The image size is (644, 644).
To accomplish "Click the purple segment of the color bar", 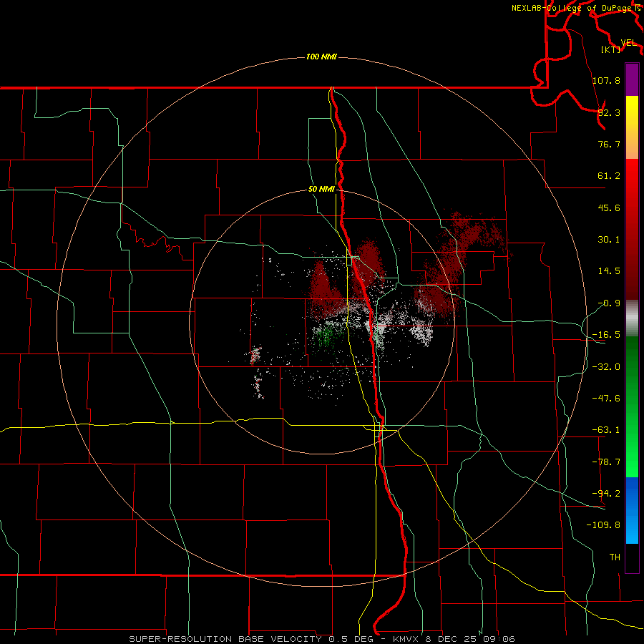I will [632, 79].
